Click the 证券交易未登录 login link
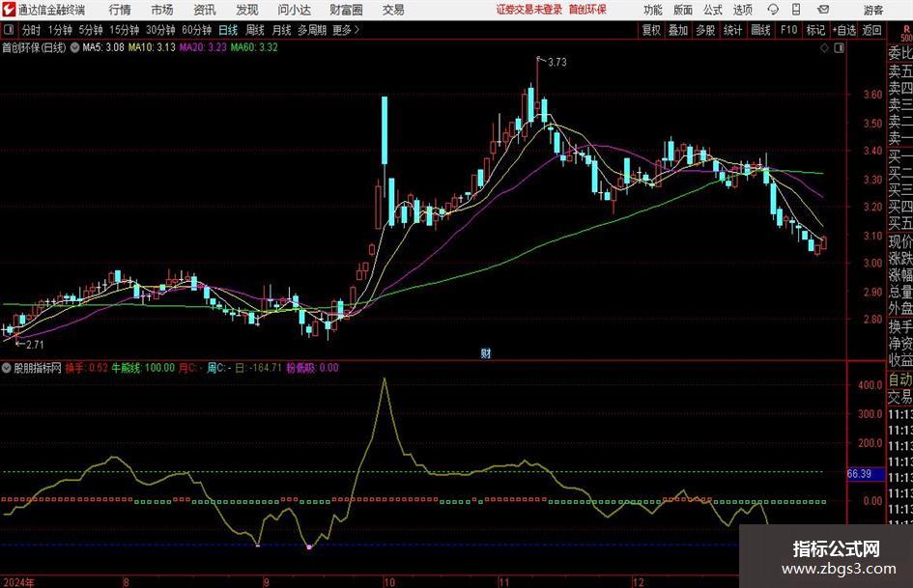The width and height of the screenshot is (913, 588). [529, 10]
